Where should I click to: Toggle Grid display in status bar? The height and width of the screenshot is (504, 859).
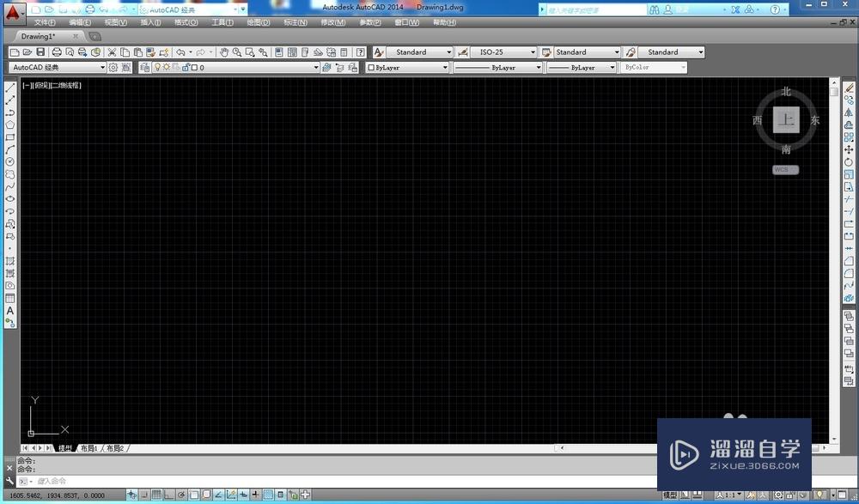156,495
